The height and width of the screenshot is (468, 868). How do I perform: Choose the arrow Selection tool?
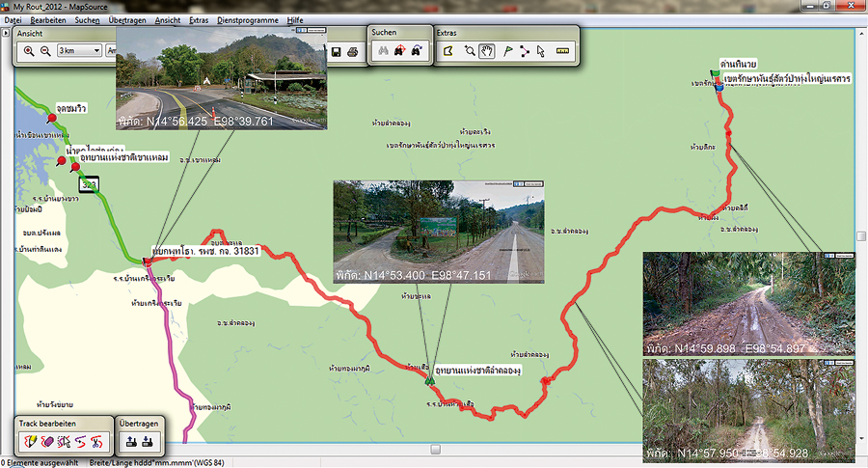pos(542,50)
